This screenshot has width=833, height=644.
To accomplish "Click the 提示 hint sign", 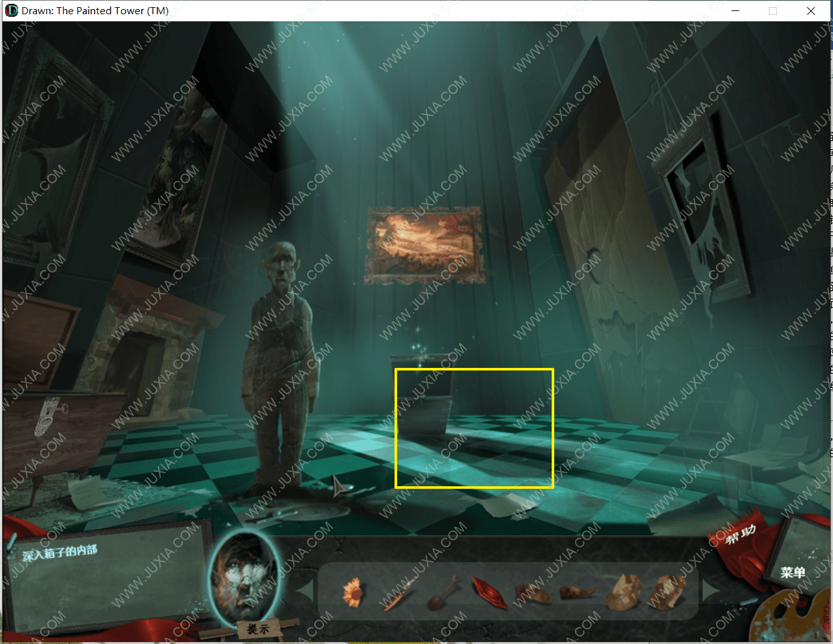I will click(x=258, y=628).
